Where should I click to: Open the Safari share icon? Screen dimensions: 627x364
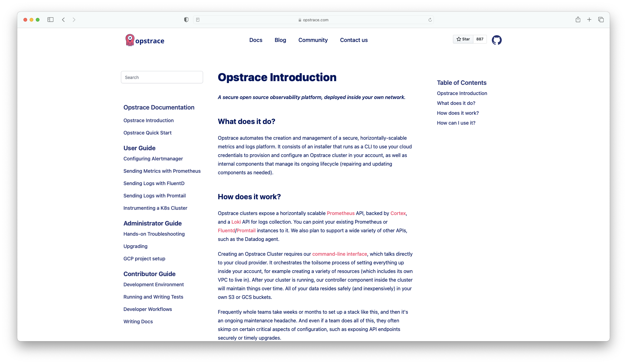pos(578,20)
